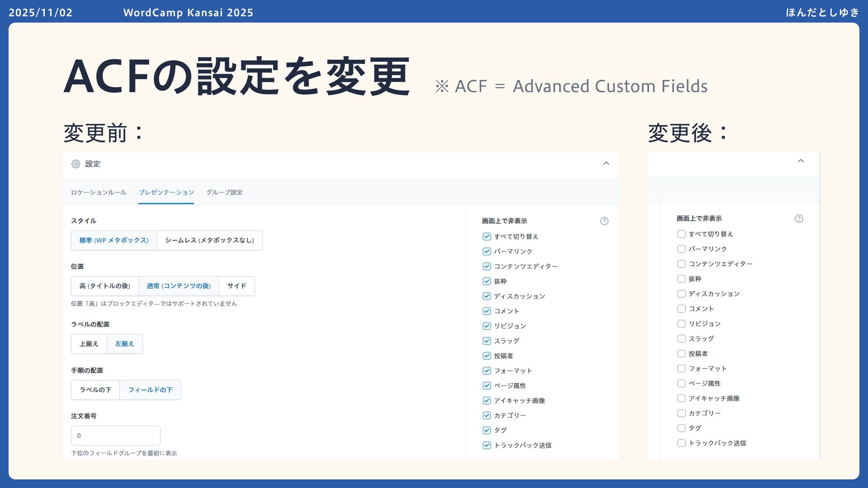This screenshot has width=868, height=488.
Task: Click help question icon in after panel
Action: click(799, 219)
